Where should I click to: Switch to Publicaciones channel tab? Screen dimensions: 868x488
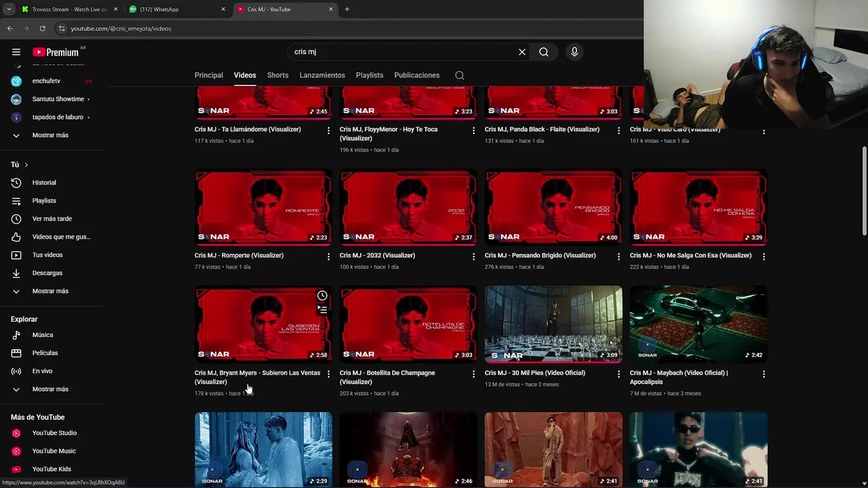click(x=417, y=75)
